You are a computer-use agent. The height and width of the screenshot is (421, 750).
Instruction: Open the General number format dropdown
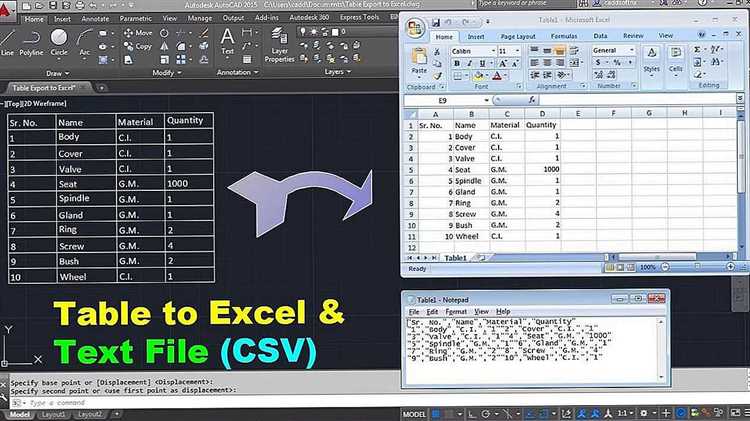click(x=631, y=50)
